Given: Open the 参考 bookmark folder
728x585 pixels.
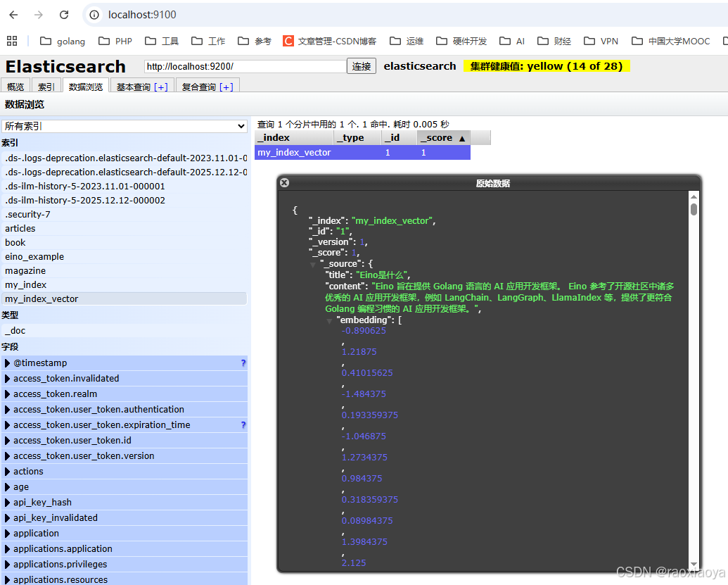Looking at the screenshot, I should pyautogui.click(x=255, y=42).
